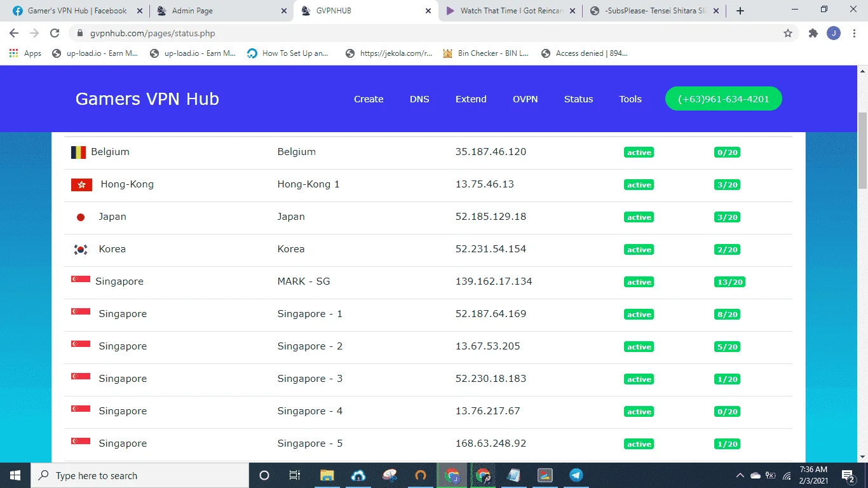Bookmark this page with the star icon
This screenshot has height=488, width=868.
tap(788, 33)
